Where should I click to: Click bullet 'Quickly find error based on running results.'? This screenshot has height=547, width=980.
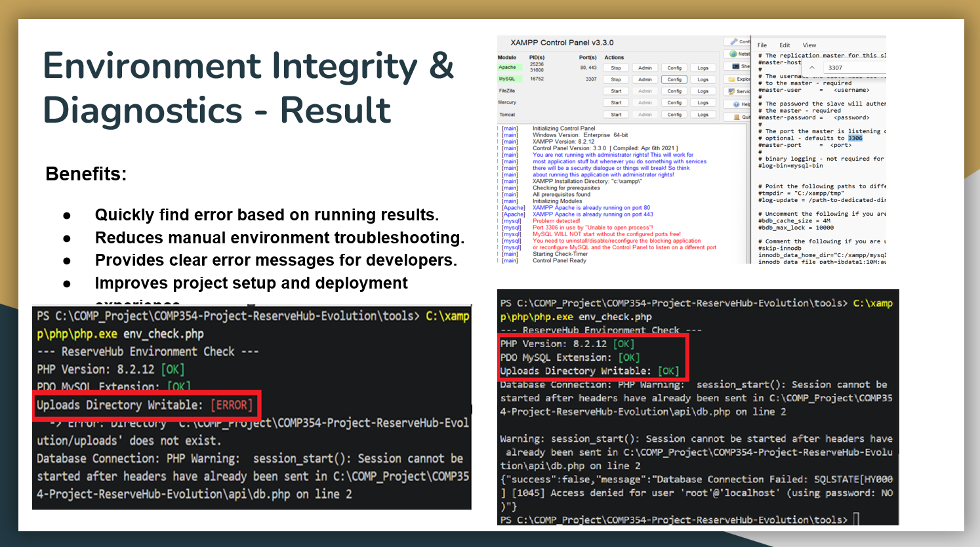point(267,215)
